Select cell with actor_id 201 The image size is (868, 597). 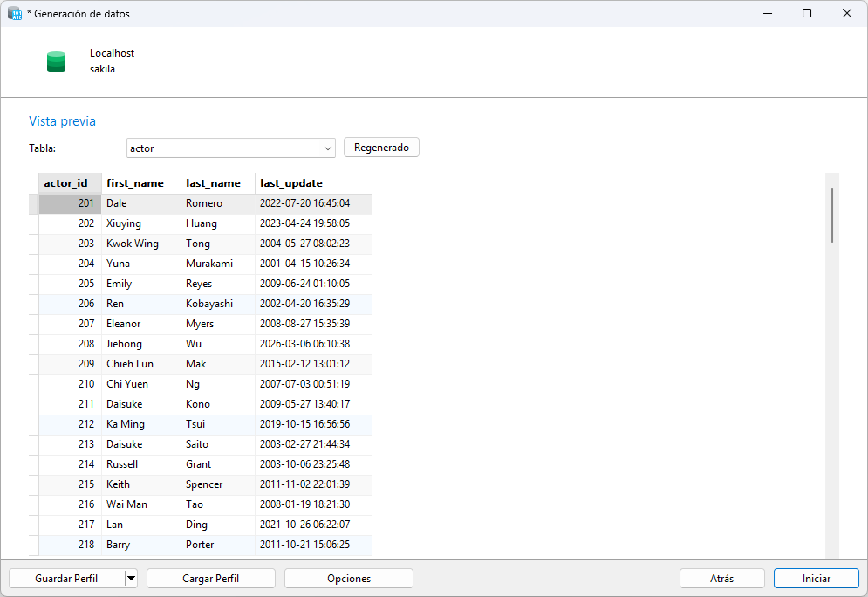pyautogui.click(x=70, y=203)
